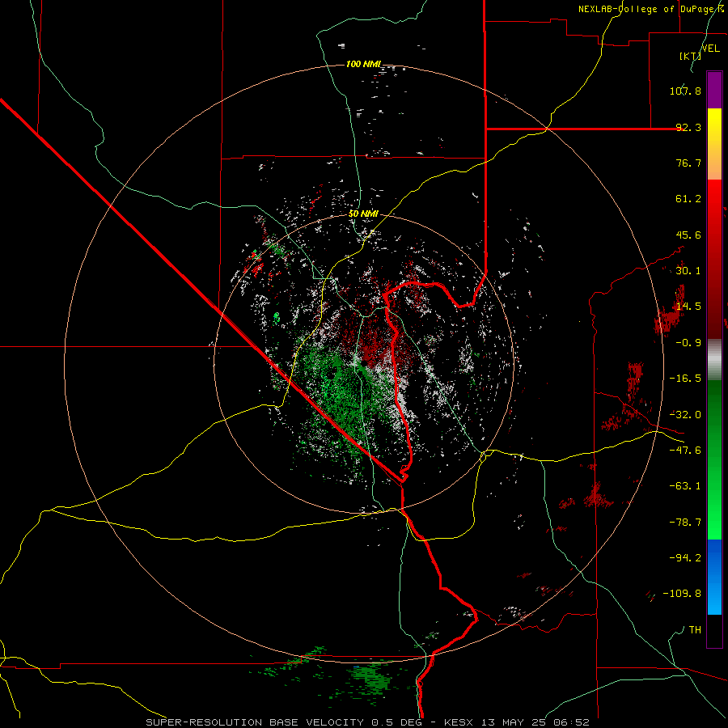The width and height of the screenshot is (728, 728).
Task: Click the product title caption at bottom
Action: 368,722
